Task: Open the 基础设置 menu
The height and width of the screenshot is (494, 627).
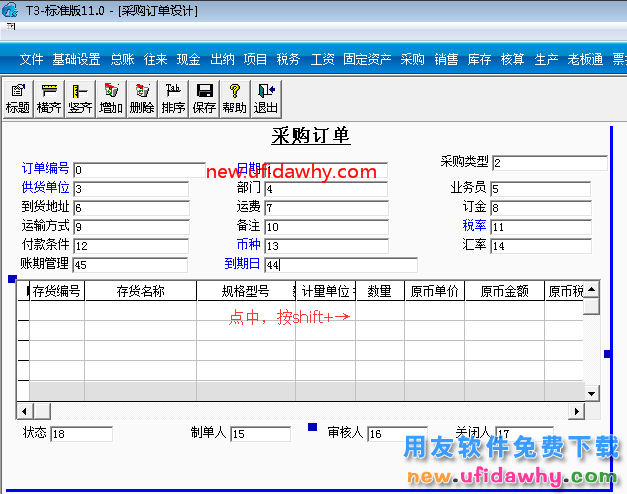Action: pos(76,59)
